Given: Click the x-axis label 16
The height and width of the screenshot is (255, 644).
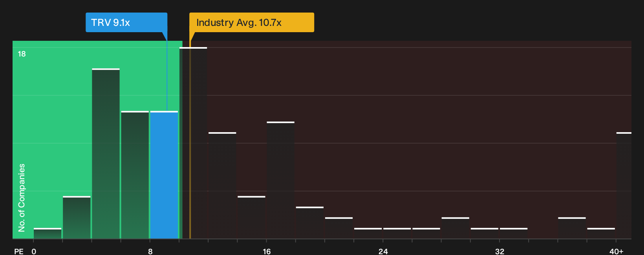Looking at the screenshot, I should coord(267,251).
